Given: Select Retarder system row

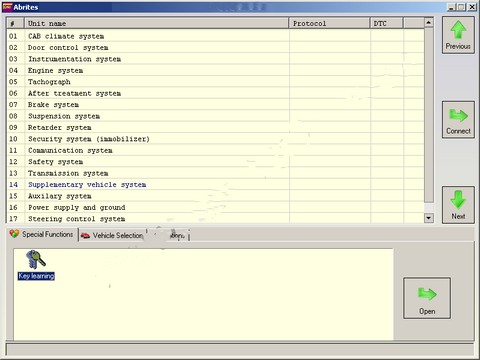Looking at the screenshot, I should pyautogui.click(x=215, y=127).
